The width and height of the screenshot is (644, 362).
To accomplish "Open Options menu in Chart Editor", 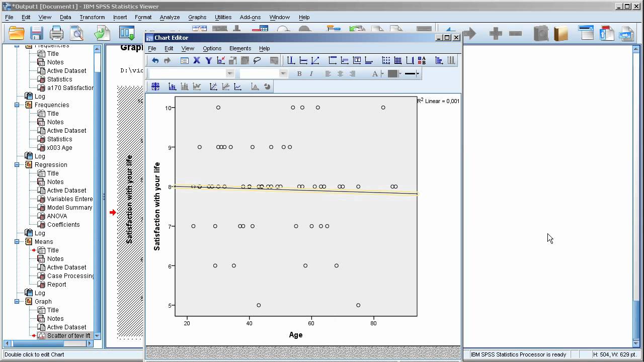I will [x=212, y=48].
